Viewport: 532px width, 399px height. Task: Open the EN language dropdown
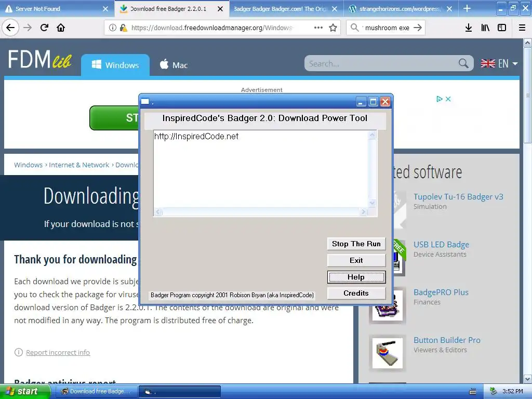[499, 63]
